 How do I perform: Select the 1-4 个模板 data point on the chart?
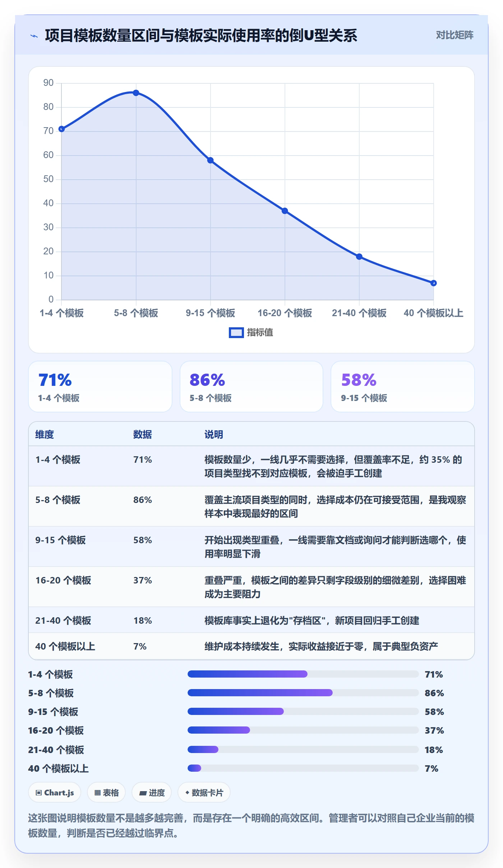tap(61, 129)
